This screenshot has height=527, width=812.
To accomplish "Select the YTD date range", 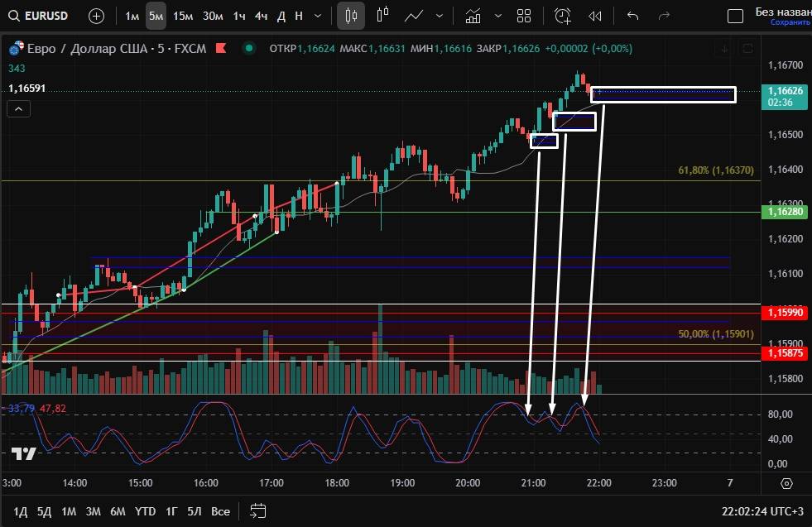I will pyautogui.click(x=145, y=510).
